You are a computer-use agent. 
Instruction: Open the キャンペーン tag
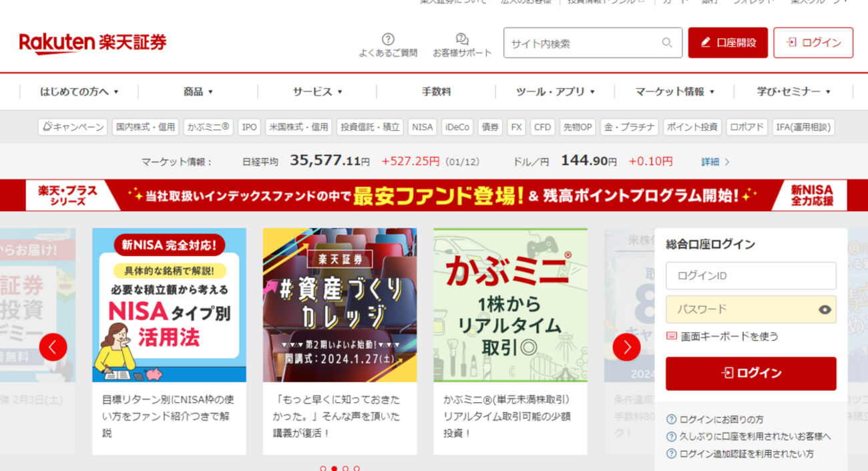pos(73,127)
